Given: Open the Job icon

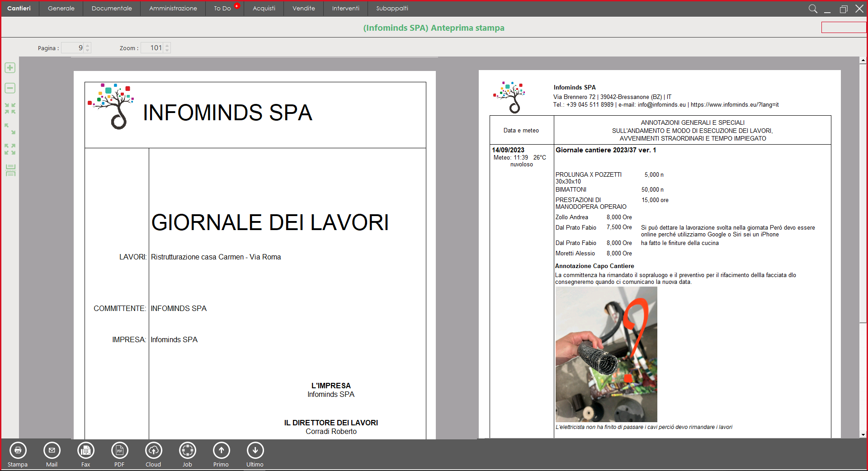Looking at the screenshot, I should [187, 450].
